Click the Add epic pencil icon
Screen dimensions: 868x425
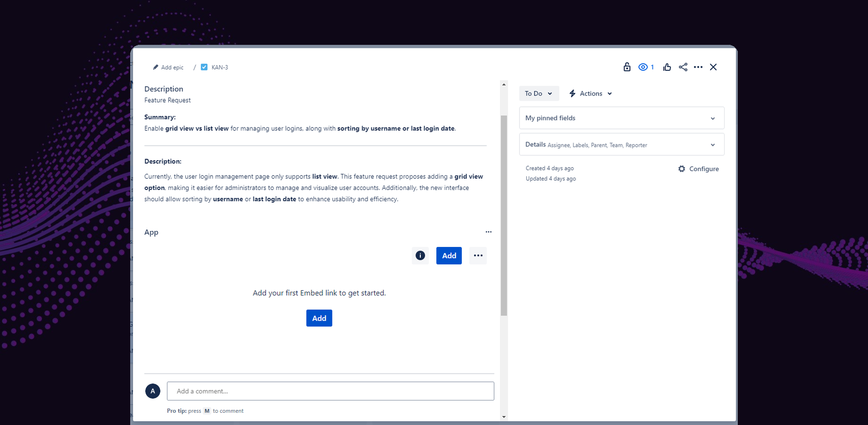156,67
